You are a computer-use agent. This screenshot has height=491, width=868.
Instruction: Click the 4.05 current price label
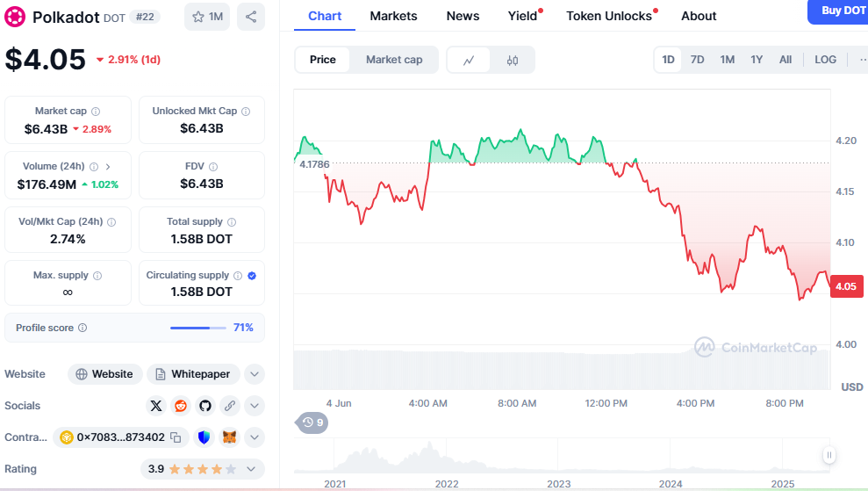tap(846, 286)
